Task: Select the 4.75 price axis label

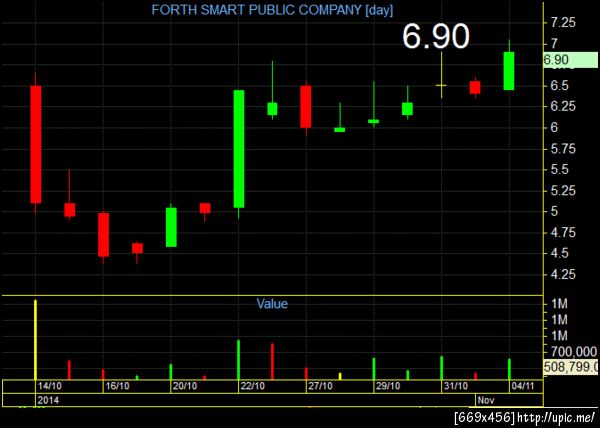Action: tap(562, 233)
